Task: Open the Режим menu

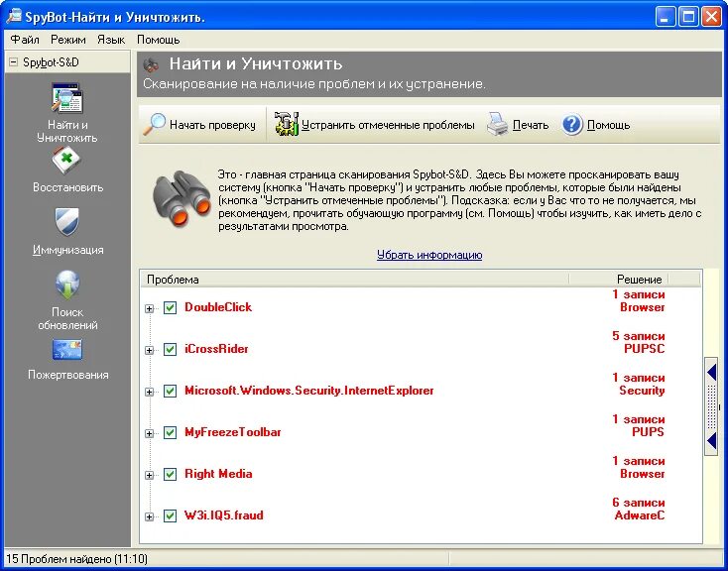Action: (68, 40)
